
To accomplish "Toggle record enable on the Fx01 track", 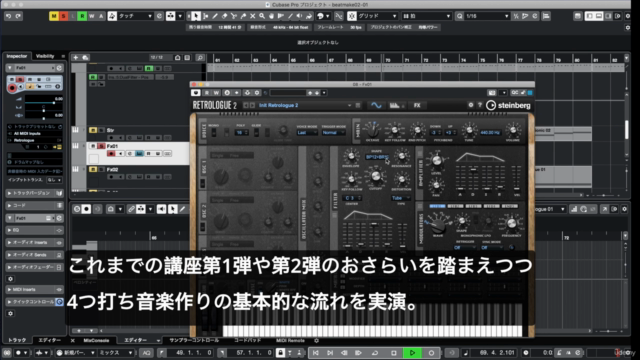I will [111, 153].
